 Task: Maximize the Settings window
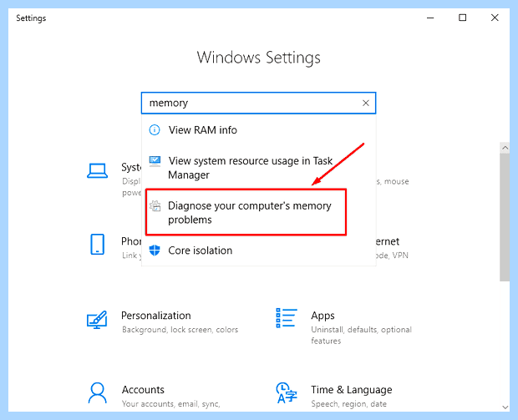pyautogui.click(x=463, y=18)
